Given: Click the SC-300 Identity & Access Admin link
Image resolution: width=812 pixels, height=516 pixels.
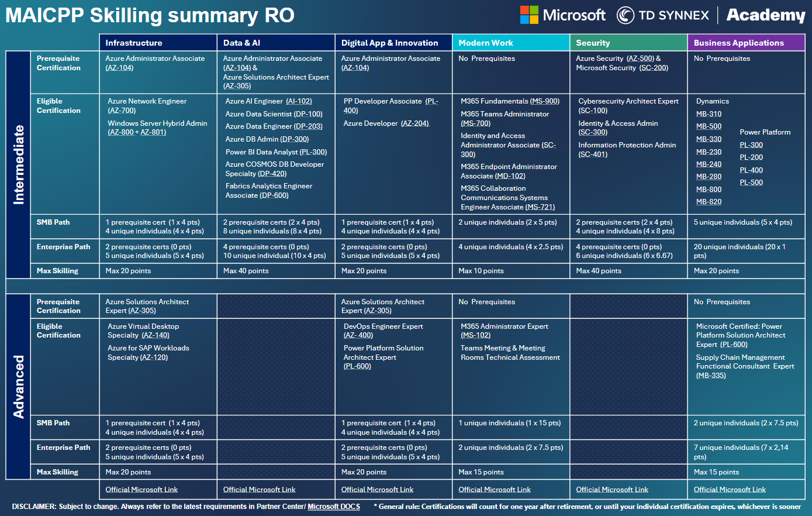Looking at the screenshot, I should coord(593,132).
